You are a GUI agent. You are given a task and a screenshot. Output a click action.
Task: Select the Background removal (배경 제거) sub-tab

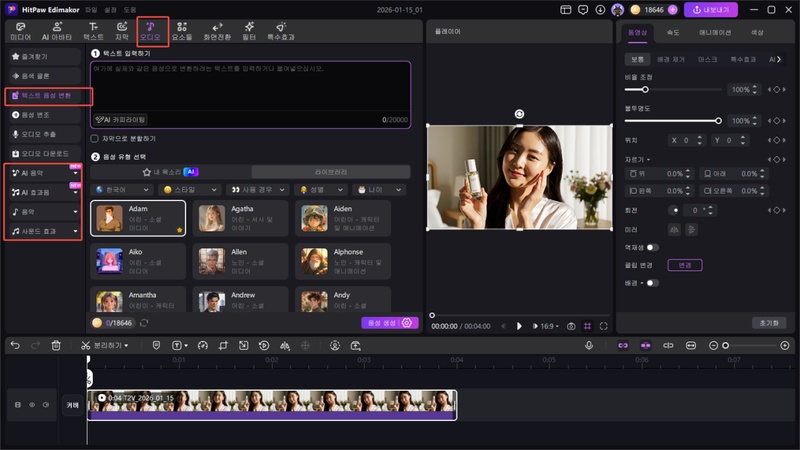point(671,59)
